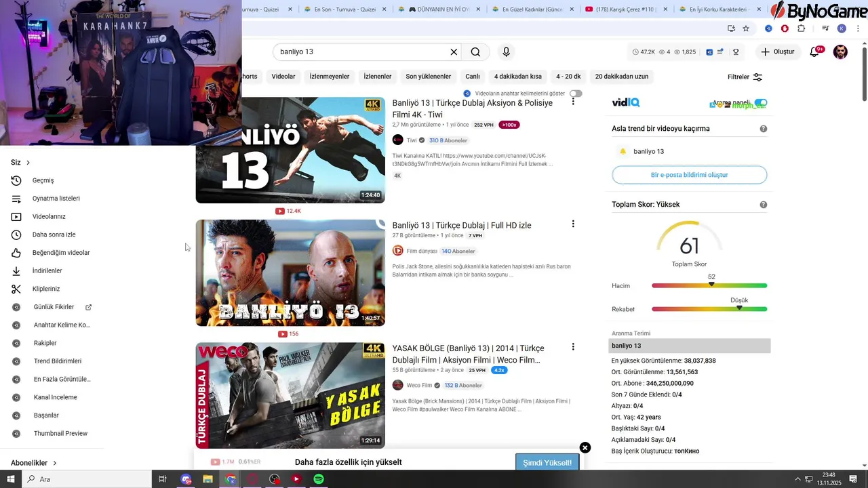This screenshot has width=868, height=488.
Task: Open more options for Banliyö 13 Full HD video
Action: pyautogui.click(x=573, y=224)
